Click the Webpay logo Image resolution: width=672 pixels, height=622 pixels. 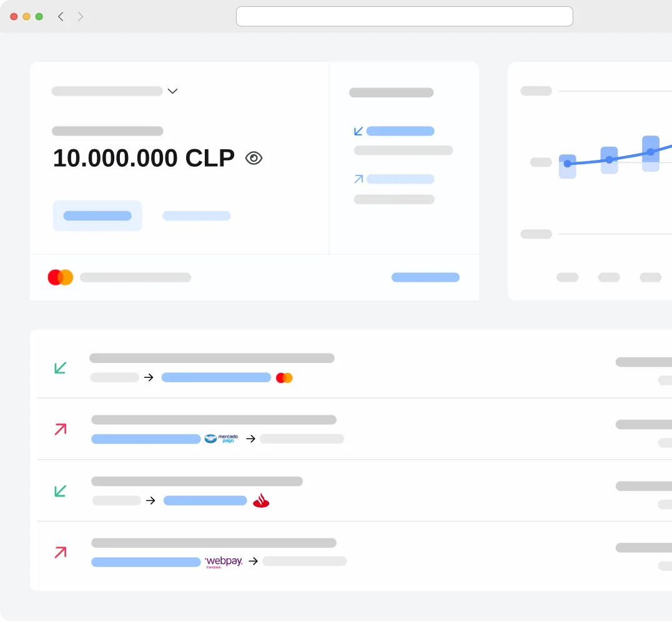(224, 561)
